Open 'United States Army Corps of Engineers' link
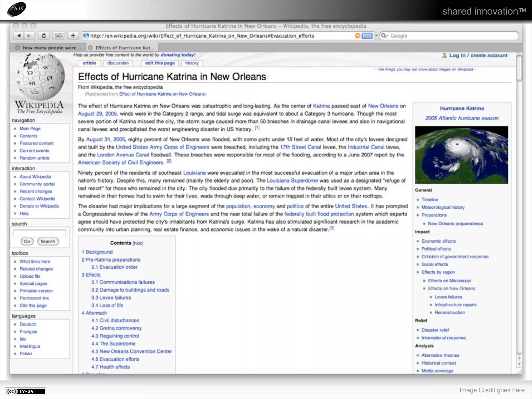The height and width of the screenshot is (399, 532). (162, 147)
